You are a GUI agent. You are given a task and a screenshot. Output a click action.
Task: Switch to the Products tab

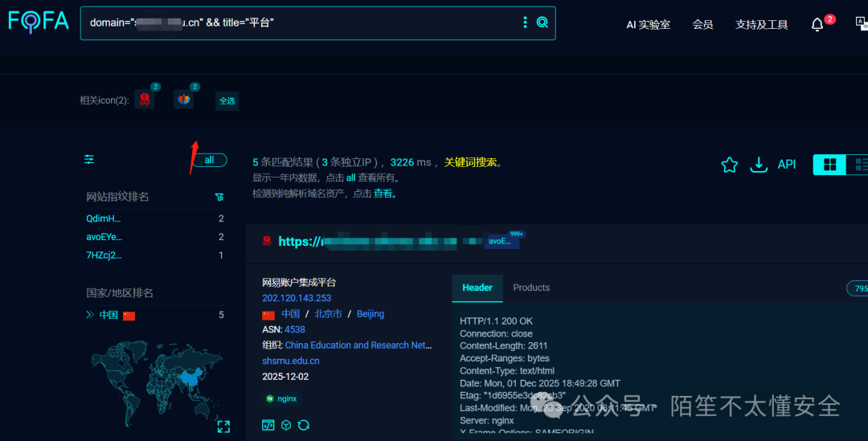click(531, 288)
